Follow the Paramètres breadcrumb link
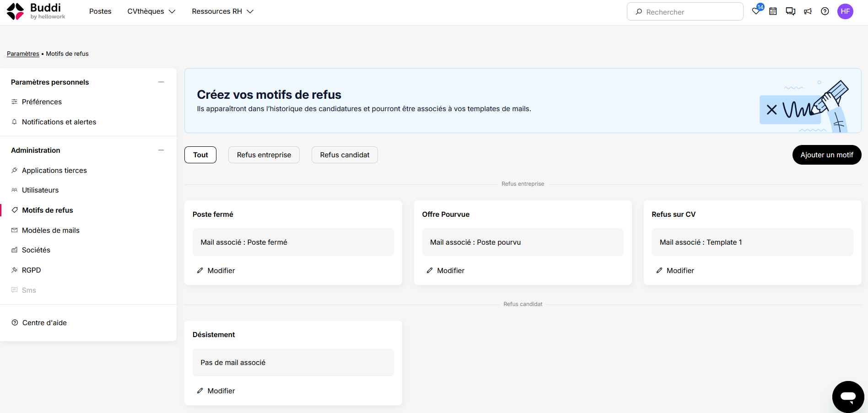 [23, 54]
